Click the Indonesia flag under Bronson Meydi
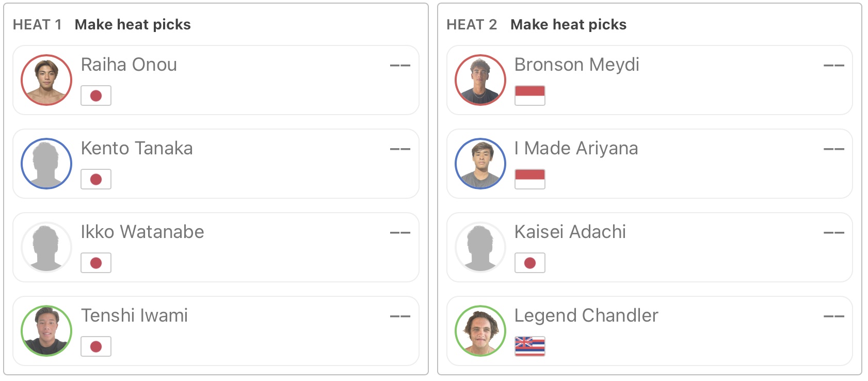Image resolution: width=868 pixels, height=381 pixels. tap(530, 96)
